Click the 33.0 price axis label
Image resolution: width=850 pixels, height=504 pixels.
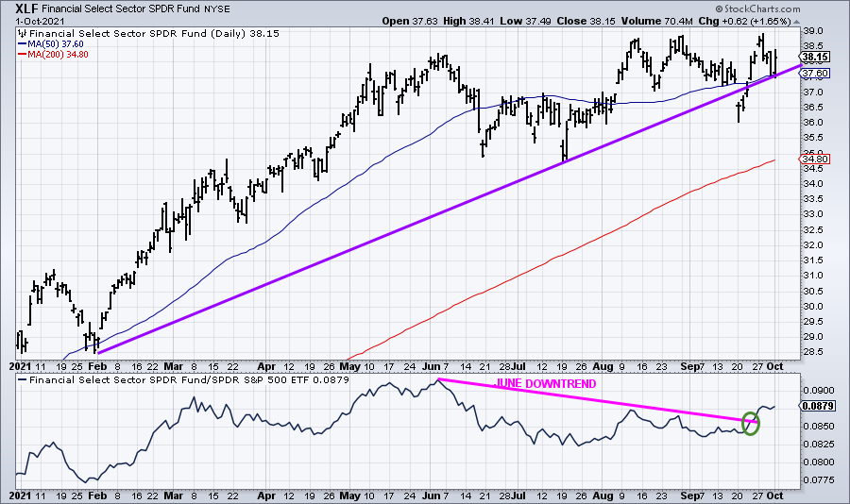(x=814, y=214)
